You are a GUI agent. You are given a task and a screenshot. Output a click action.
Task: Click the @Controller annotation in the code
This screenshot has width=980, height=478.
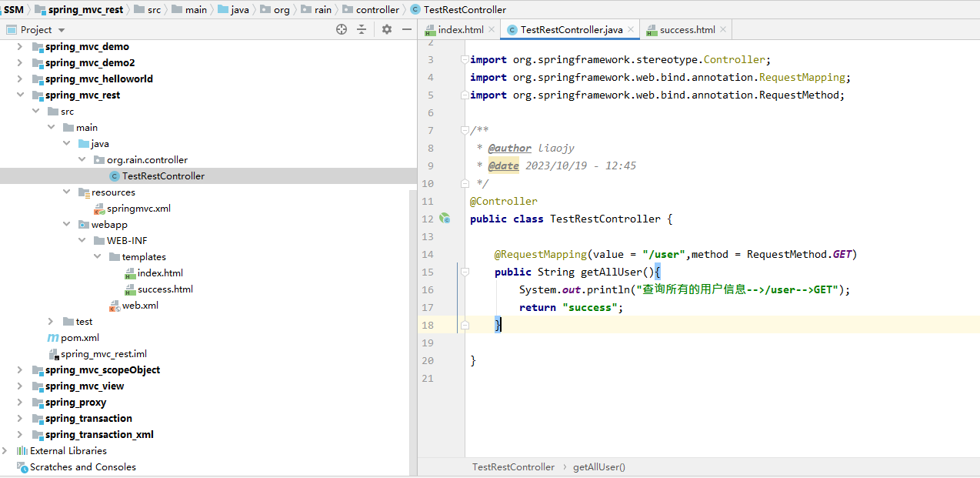pos(504,201)
